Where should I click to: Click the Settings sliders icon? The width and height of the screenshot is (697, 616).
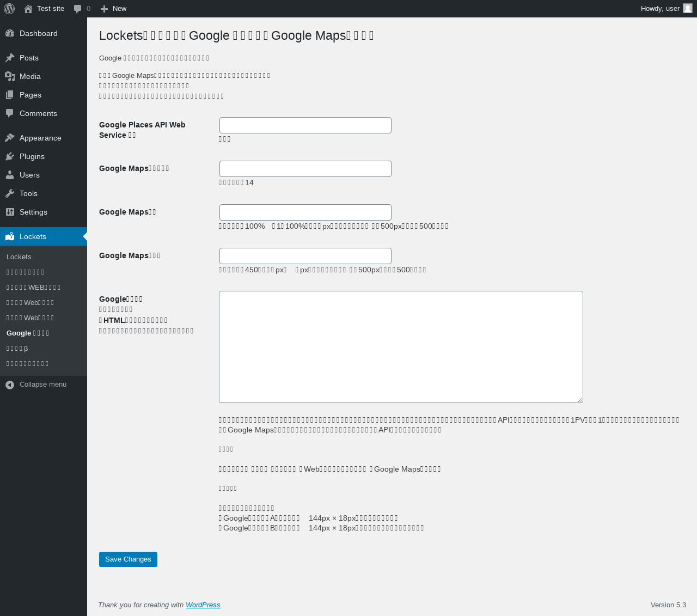click(10, 212)
